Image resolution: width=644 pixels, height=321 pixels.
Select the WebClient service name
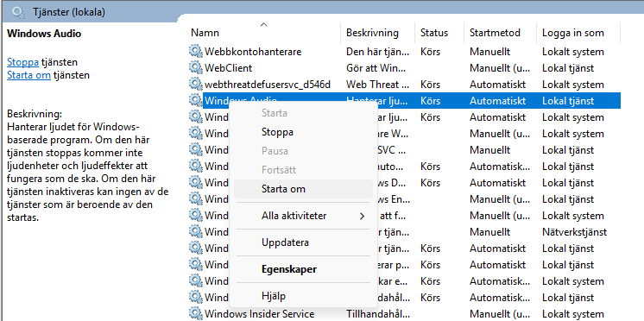[229, 68]
